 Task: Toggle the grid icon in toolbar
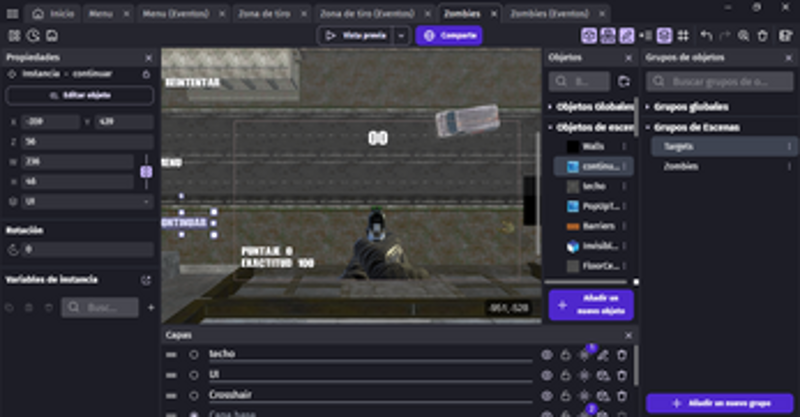pyautogui.click(x=683, y=36)
